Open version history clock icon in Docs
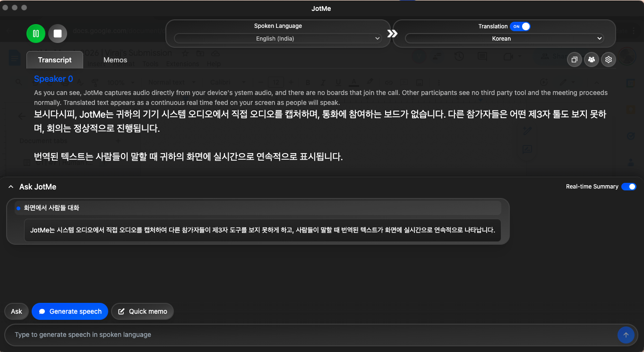The width and height of the screenshot is (644, 352). coord(459,57)
